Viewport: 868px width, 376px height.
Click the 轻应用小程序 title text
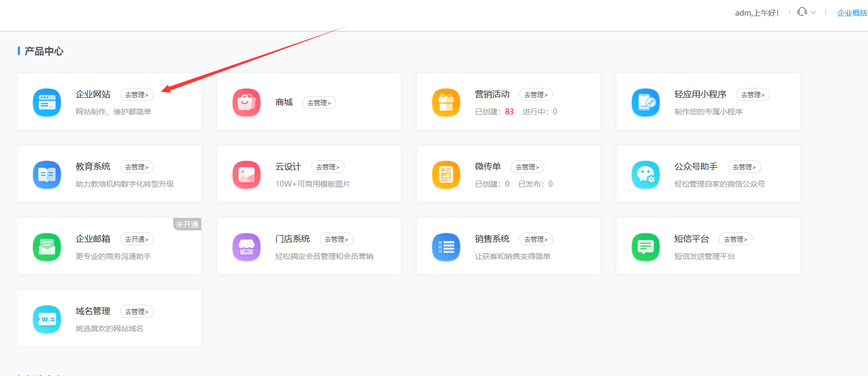click(x=700, y=94)
